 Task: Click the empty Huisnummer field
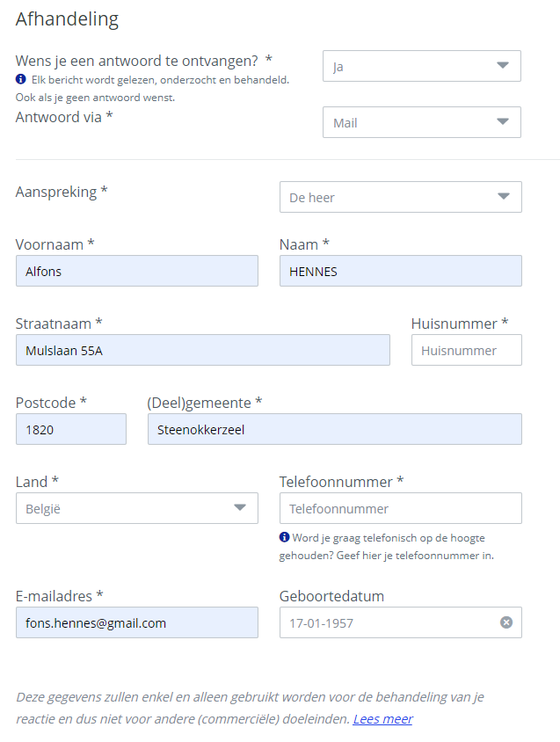[x=466, y=350]
